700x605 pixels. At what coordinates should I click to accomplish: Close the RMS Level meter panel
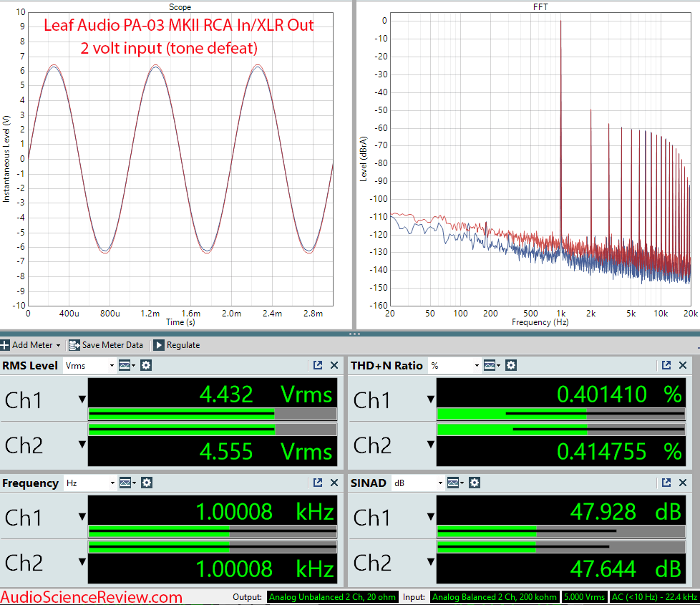click(x=334, y=365)
